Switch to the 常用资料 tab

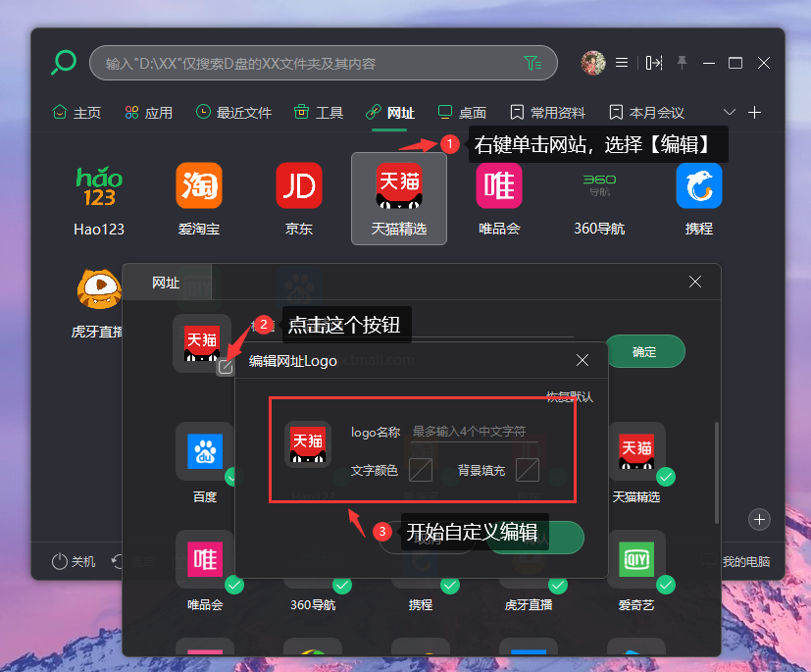click(547, 112)
